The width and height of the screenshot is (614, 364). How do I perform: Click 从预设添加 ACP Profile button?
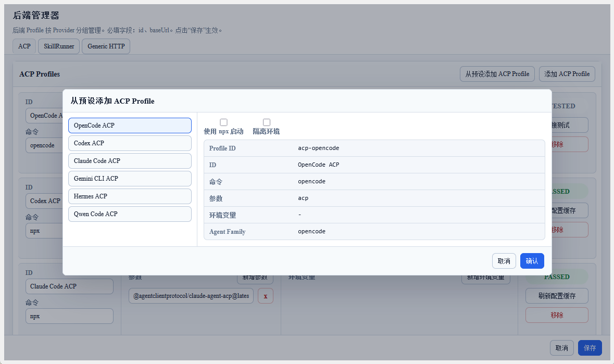click(497, 74)
